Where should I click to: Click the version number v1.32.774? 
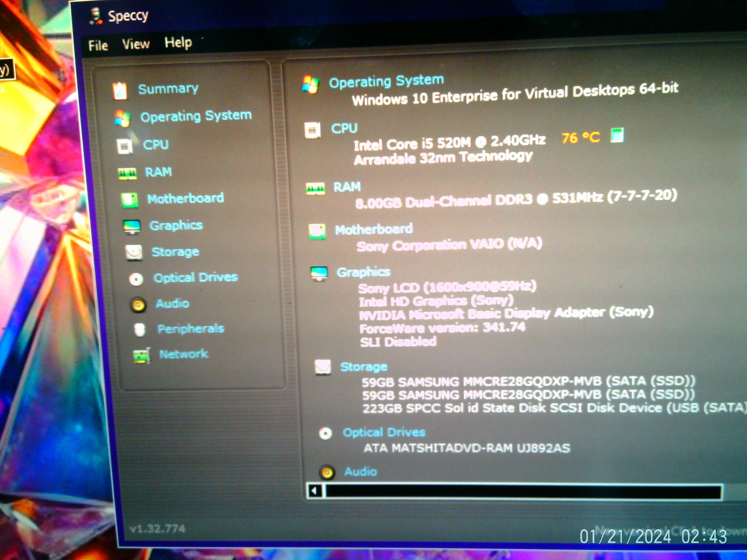click(157, 529)
